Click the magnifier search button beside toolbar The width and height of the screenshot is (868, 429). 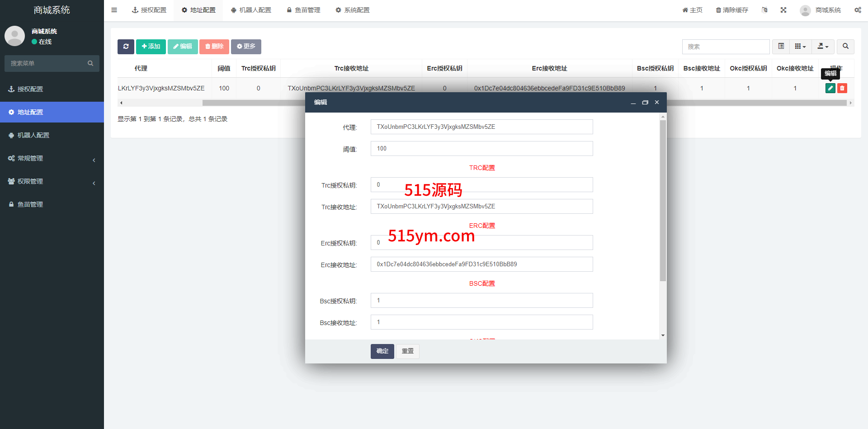pyautogui.click(x=845, y=47)
